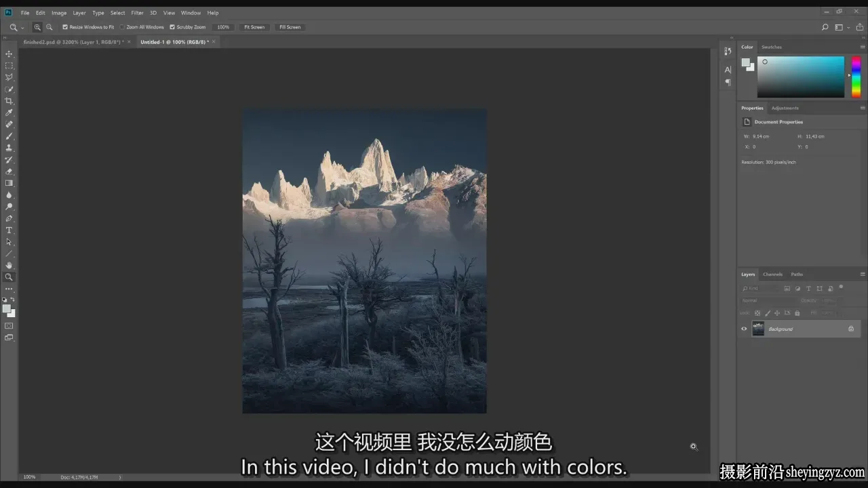Screen dimensions: 868x488
Task: Select the Path Selection tool
Action: tap(9, 242)
